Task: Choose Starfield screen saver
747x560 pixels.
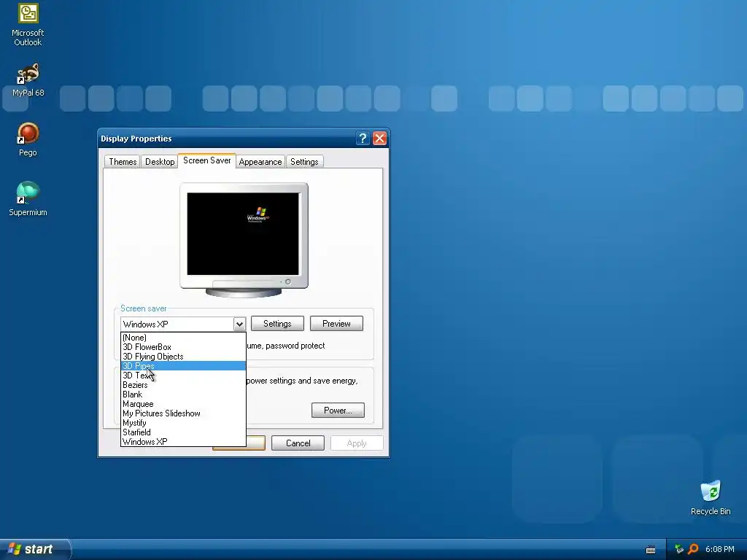Action: (x=183, y=432)
